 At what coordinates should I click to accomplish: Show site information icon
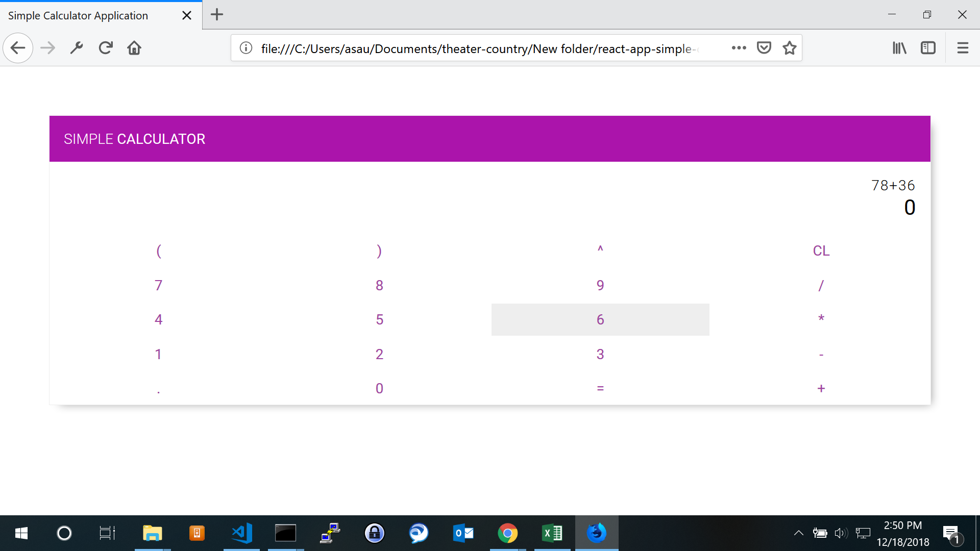[x=246, y=48]
